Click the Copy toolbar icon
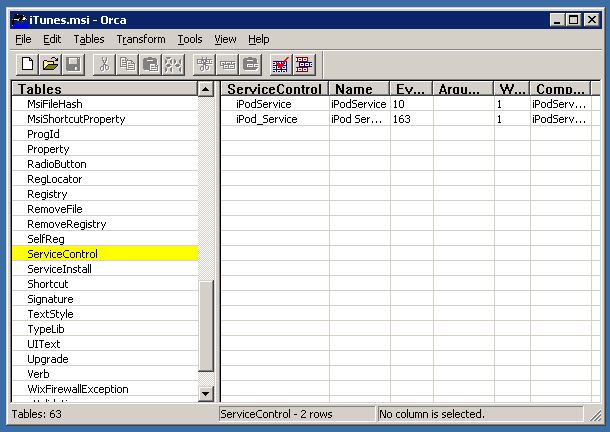610x432 pixels. 127,64
